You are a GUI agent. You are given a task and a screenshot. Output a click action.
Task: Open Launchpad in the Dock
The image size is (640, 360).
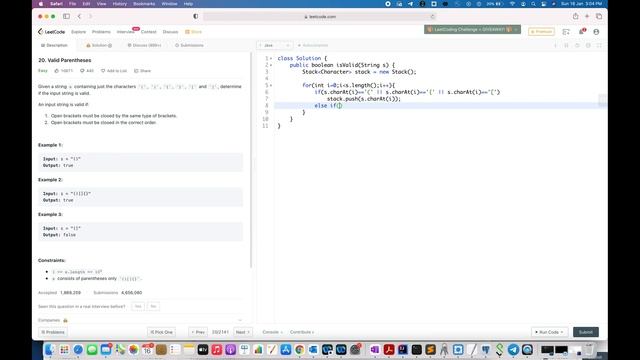(x=64, y=349)
